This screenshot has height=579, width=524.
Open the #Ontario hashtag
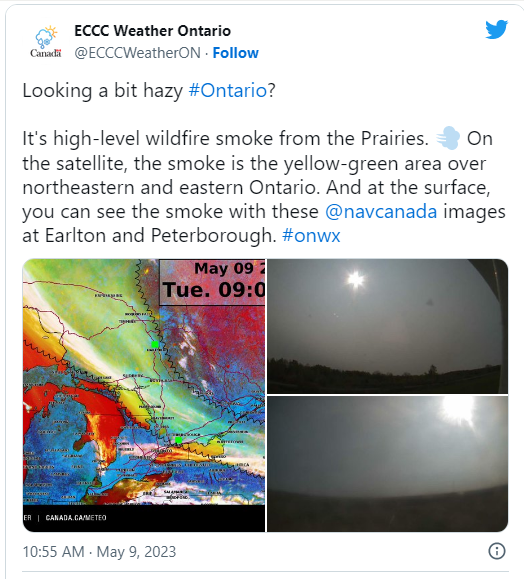(x=227, y=90)
